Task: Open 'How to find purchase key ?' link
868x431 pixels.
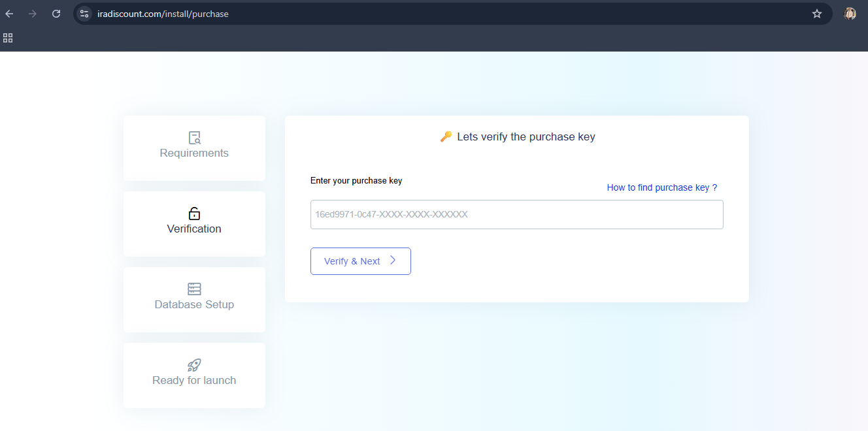Action: click(x=661, y=187)
